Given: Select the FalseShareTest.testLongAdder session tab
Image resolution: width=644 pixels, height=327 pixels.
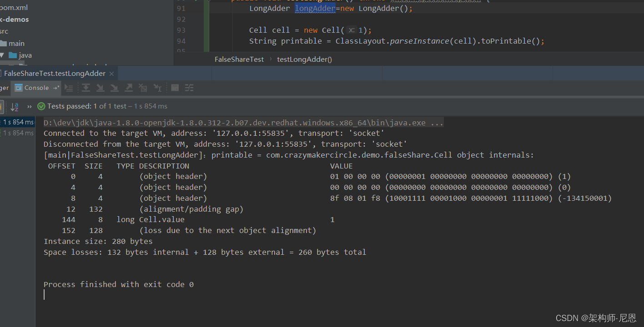Looking at the screenshot, I should tap(55, 74).
